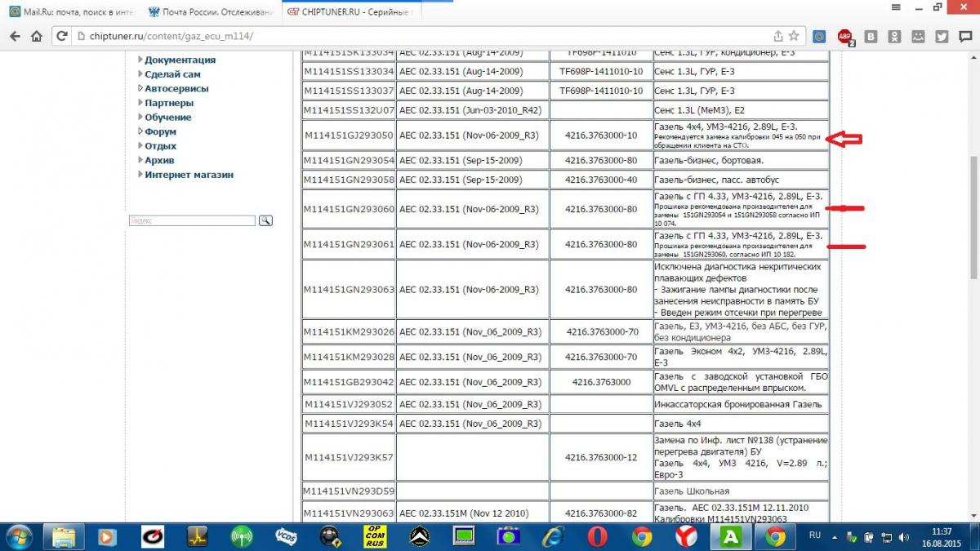The image size is (980, 551).
Task: Click the AEC 02.33.151M (Nov 12 2010) cell
Action: [473, 513]
